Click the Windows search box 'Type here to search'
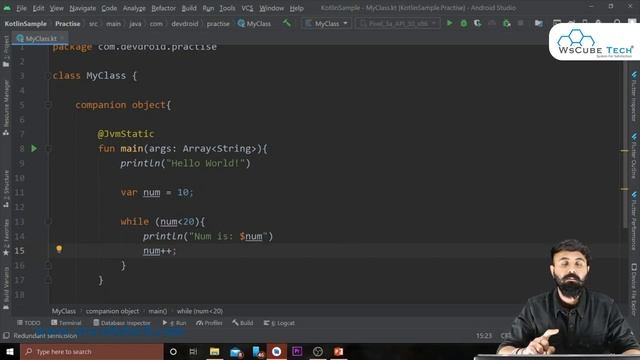640x360 pixels. (x=92, y=351)
